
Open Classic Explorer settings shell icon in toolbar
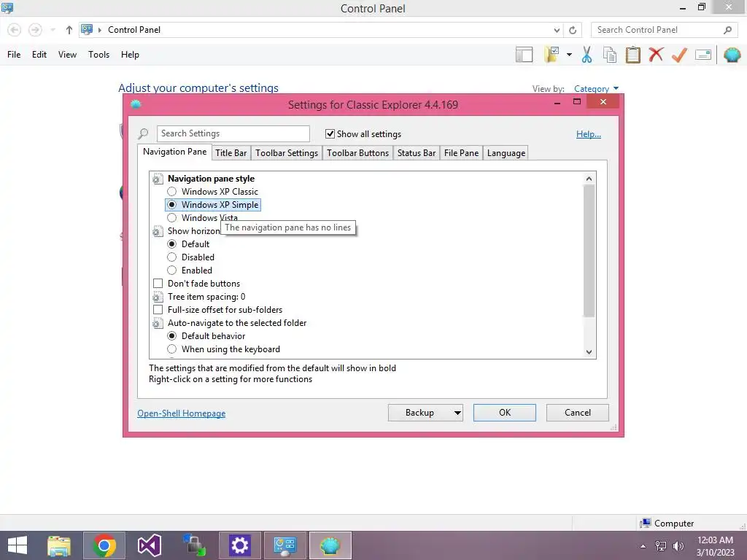point(732,55)
